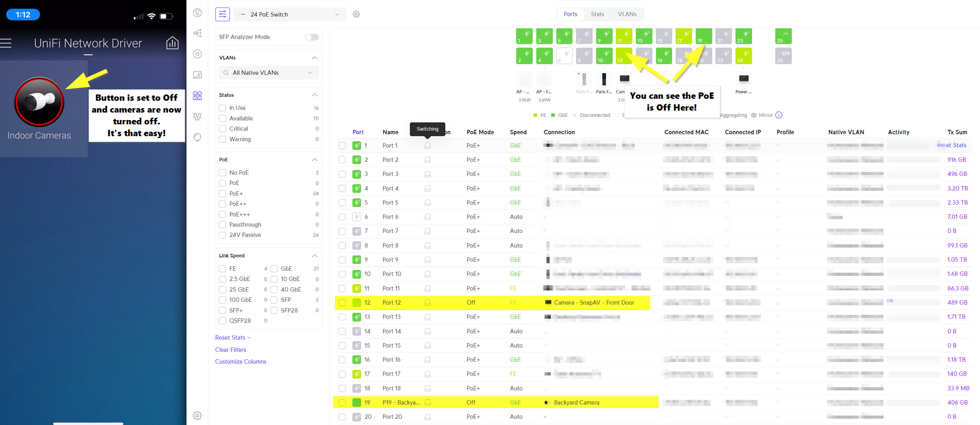980x425 pixels.
Task: Switch to the VLANs tab
Action: 627,14
